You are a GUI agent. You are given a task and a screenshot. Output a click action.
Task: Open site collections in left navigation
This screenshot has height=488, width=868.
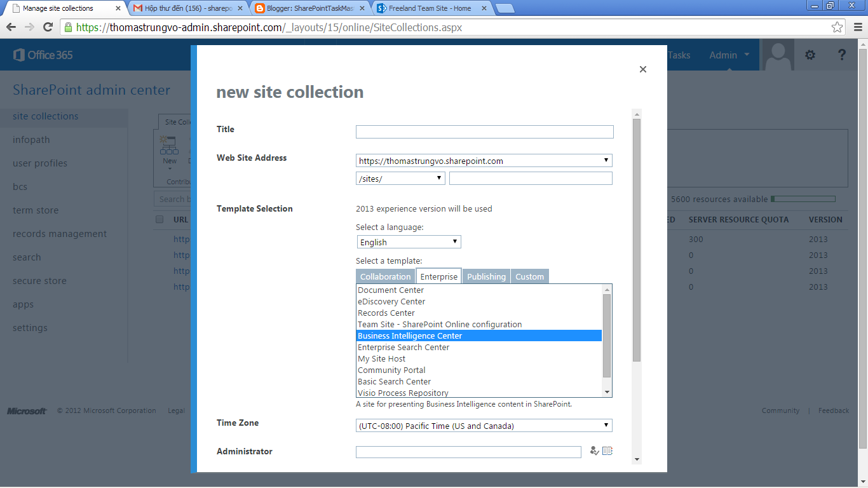pyautogui.click(x=46, y=116)
